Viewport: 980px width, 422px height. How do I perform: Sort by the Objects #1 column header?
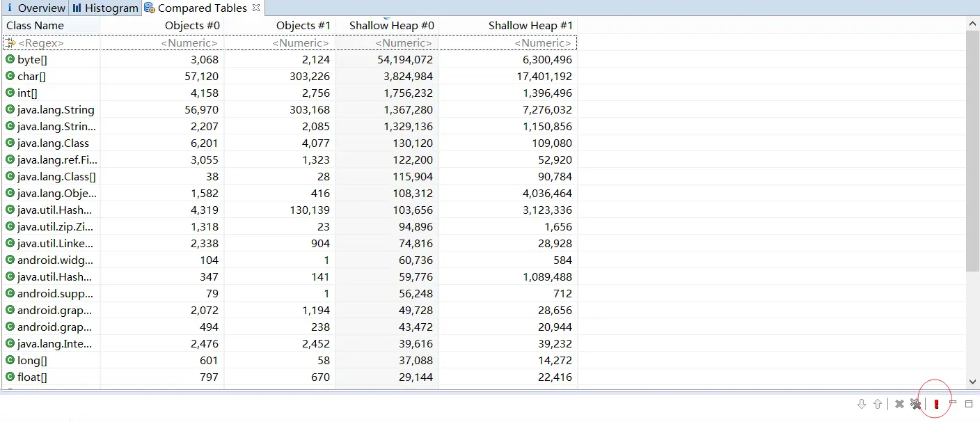pos(280,25)
